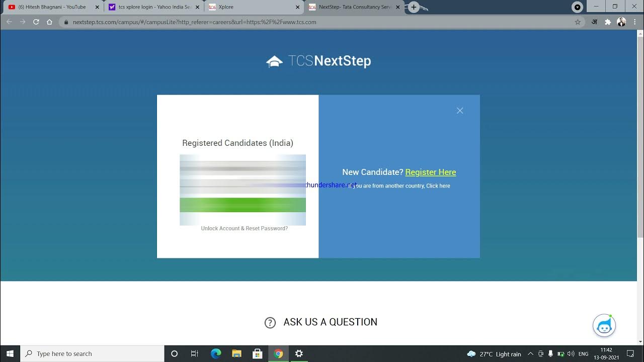Click the green Login button
The image size is (644, 362).
coord(243,205)
